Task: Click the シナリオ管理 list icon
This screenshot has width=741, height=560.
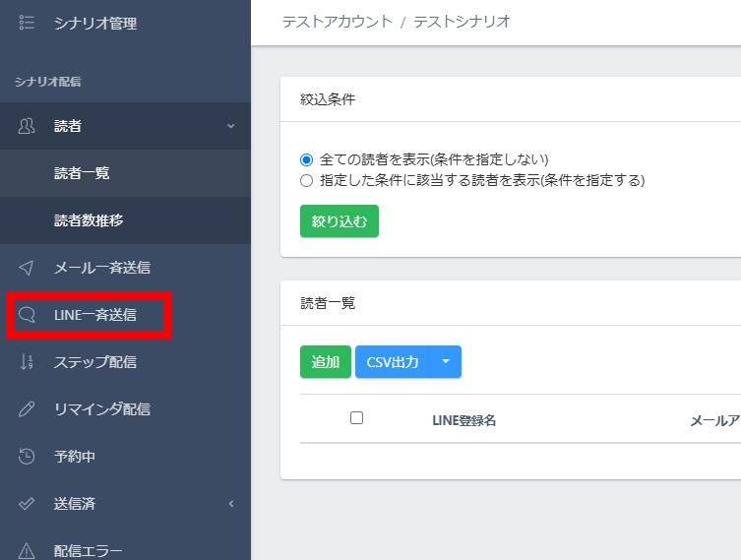Action: point(27,23)
